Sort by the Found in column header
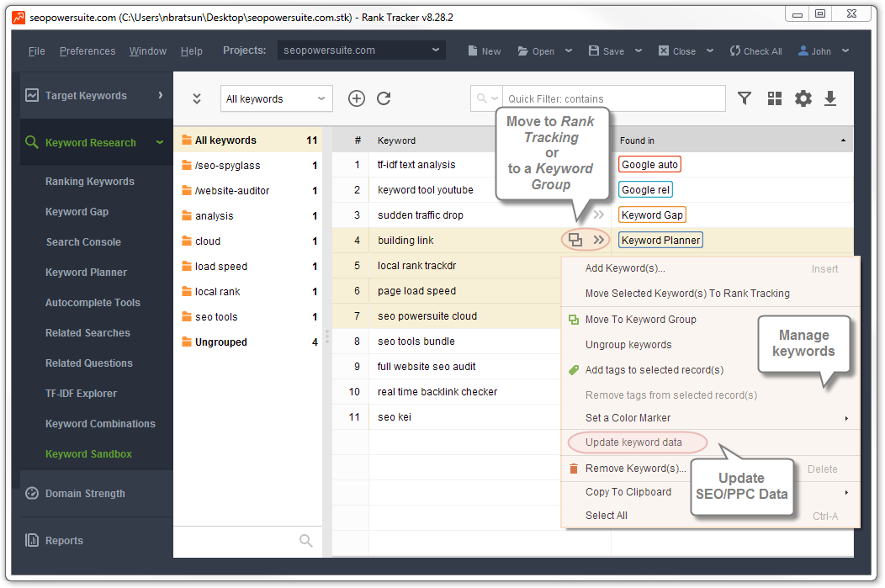Viewport: 885px width, 588px height. click(x=732, y=140)
